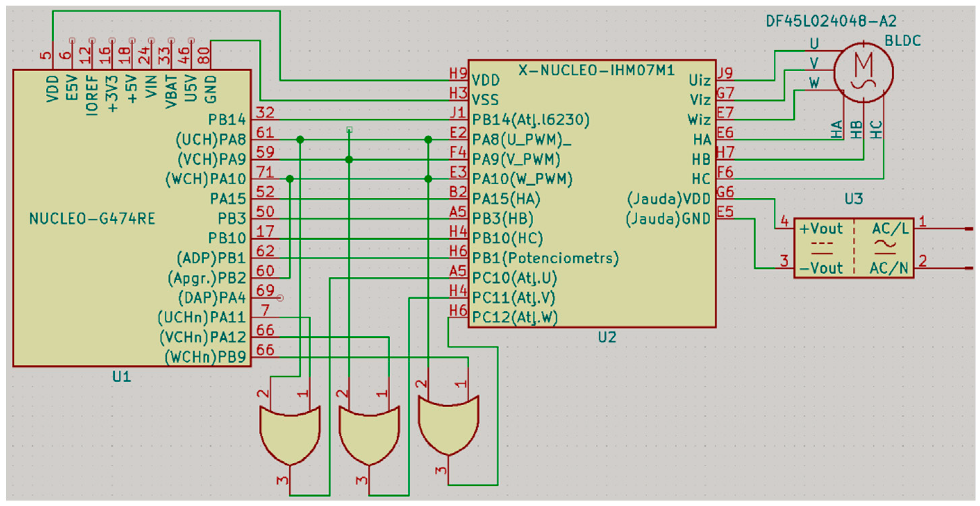Image resolution: width=980 pixels, height=506 pixels.
Task: Click the BLDC motor symbol
Action: coord(863,73)
